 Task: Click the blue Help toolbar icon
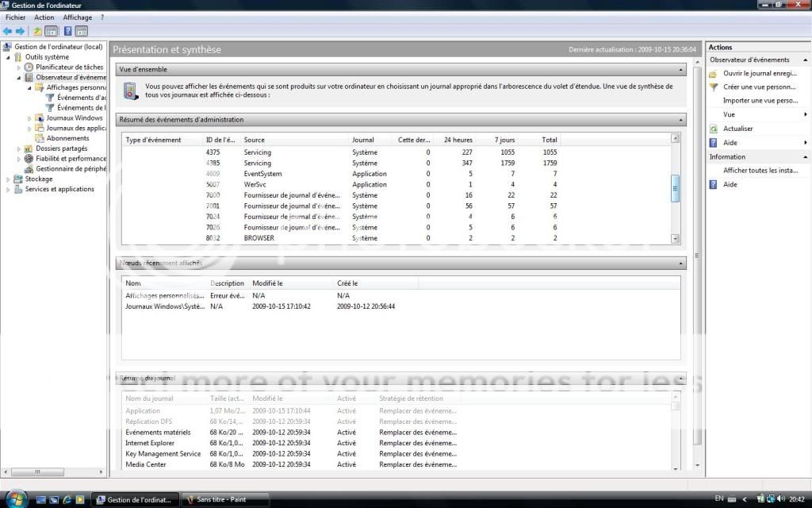click(68, 32)
